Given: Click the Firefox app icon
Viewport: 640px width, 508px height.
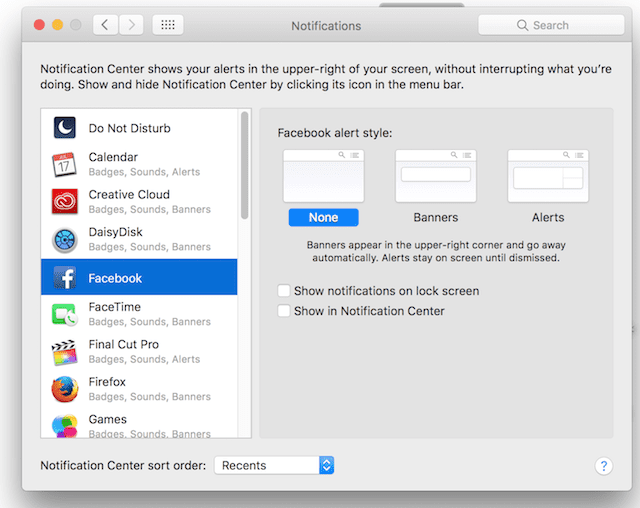Looking at the screenshot, I should tap(64, 389).
